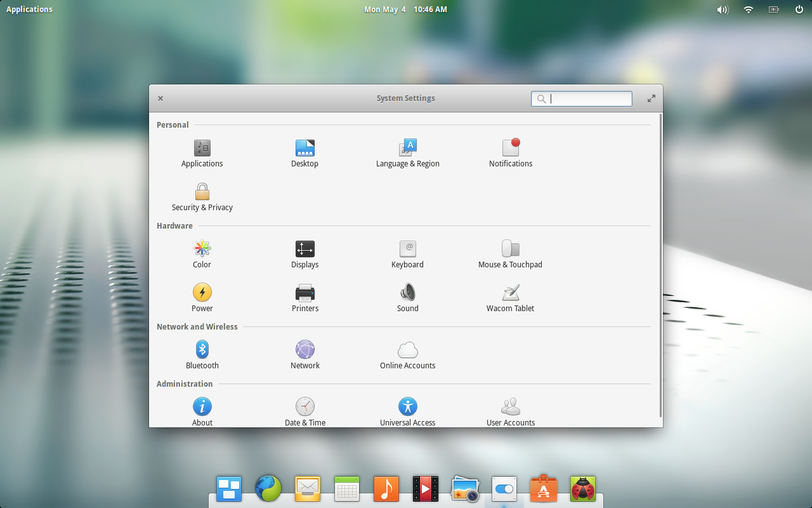Open Network settings

pos(304,354)
